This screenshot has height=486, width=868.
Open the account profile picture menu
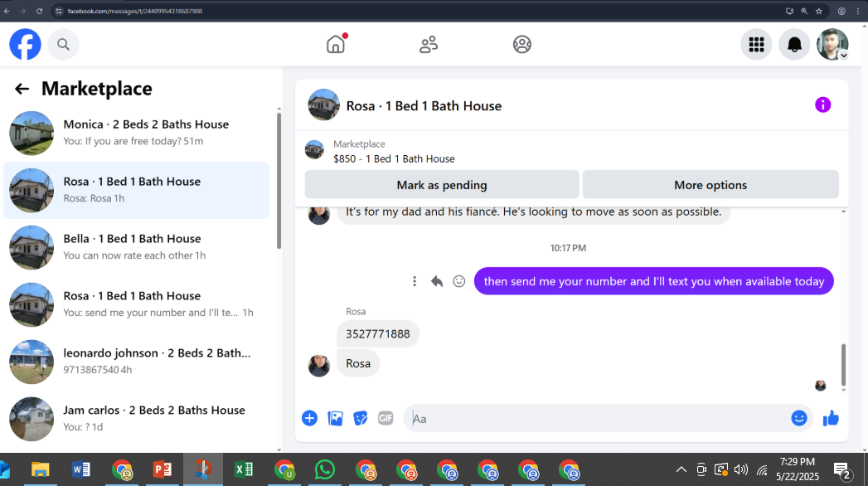832,44
